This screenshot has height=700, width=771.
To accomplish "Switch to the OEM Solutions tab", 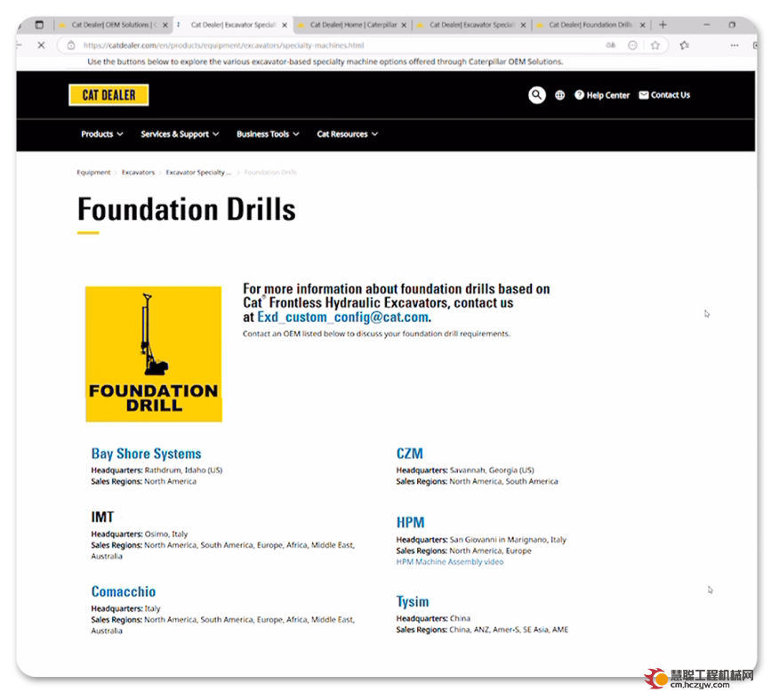I will [114, 25].
